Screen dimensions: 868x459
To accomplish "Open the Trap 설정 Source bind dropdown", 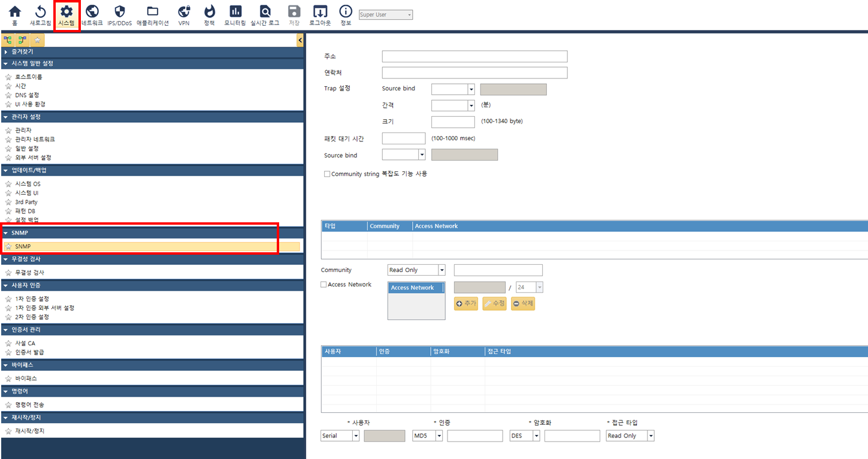I will [453, 89].
